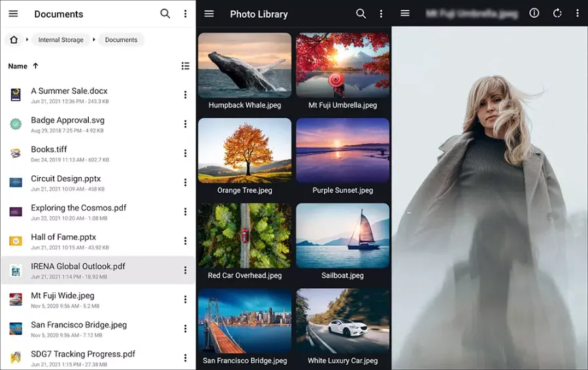Open Sailboat.jpeg thumbnail
Viewport: 588px width, 370px height.
click(343, 235)
